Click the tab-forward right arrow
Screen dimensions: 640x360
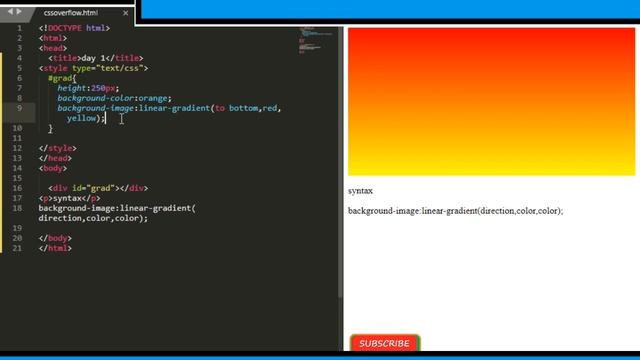tap(19, 11)
